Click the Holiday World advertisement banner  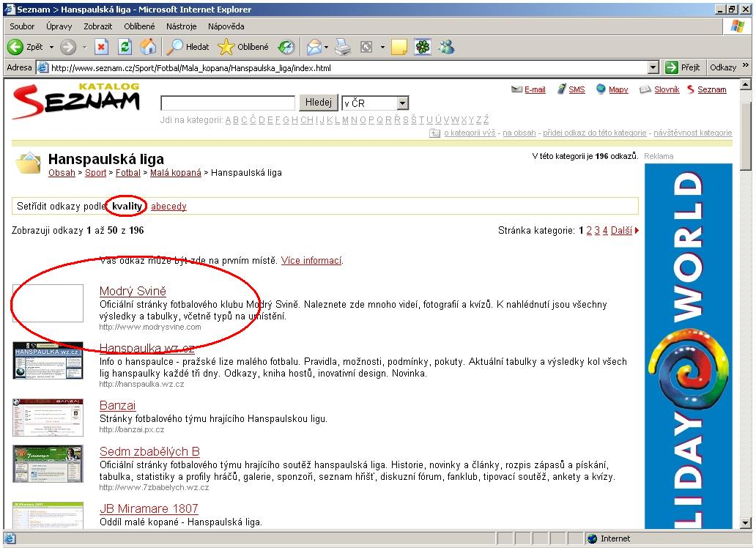(689, 346)
